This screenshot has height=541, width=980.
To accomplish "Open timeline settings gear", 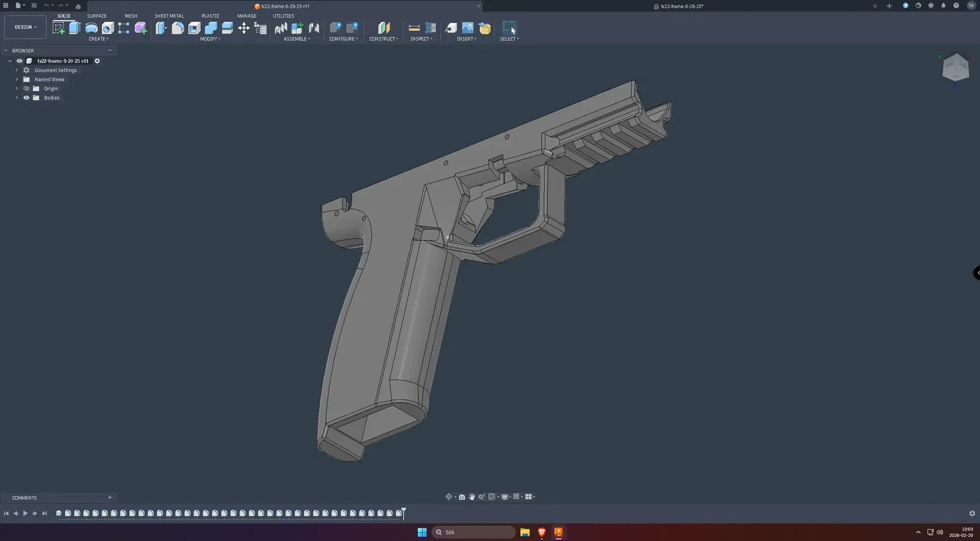I will 972,513.
